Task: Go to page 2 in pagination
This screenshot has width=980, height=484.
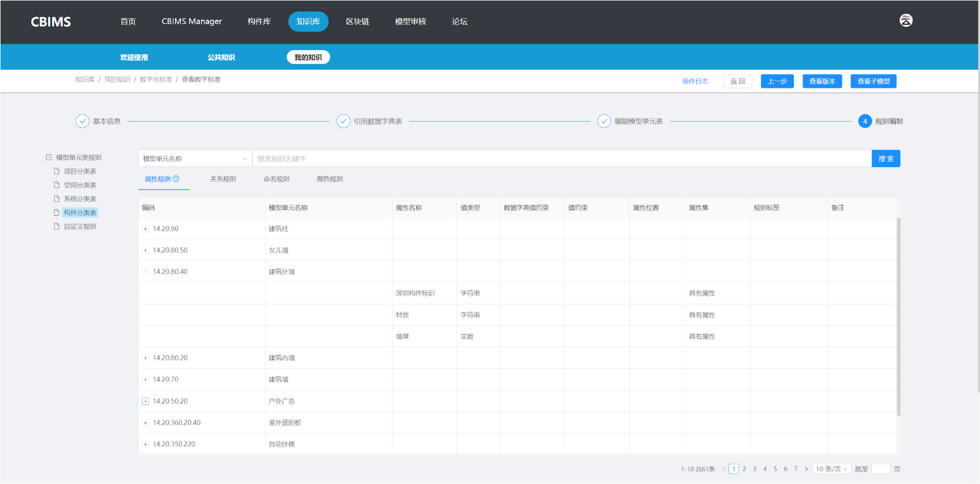Action: tap(744, 469)
